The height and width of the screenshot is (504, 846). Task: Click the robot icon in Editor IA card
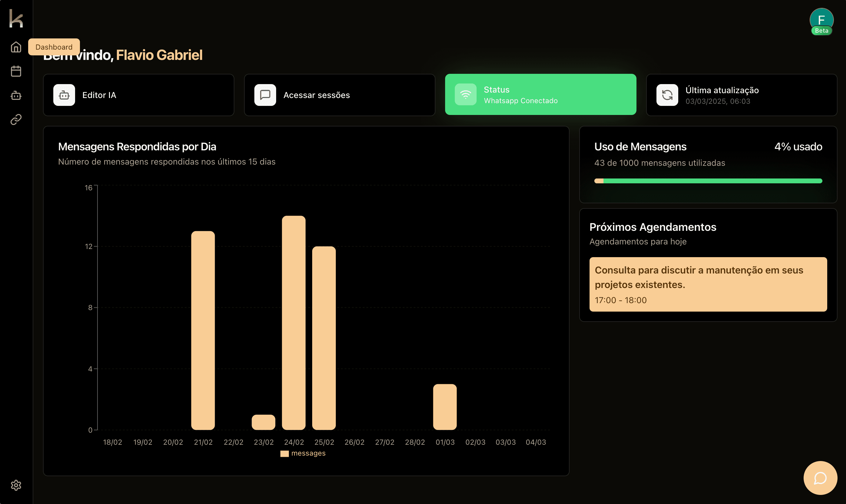click(64, 95)
